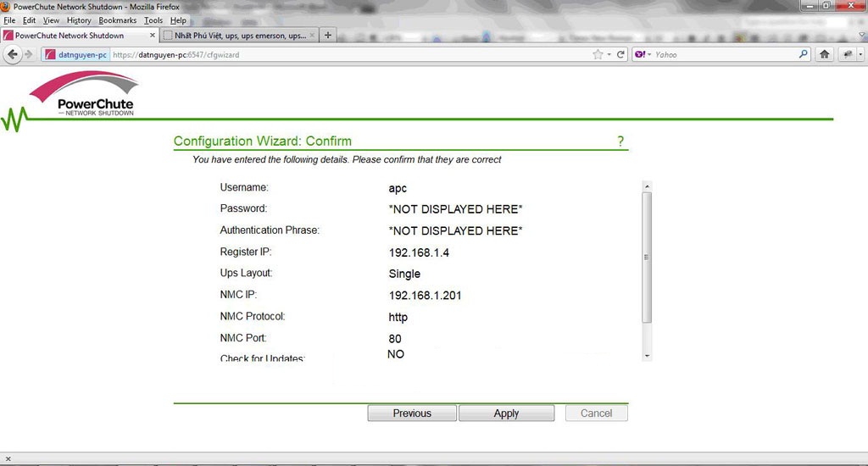Open the toolbar customization icon at far right
This screenshot has width=868, height=466.
(x=848, y=54)
